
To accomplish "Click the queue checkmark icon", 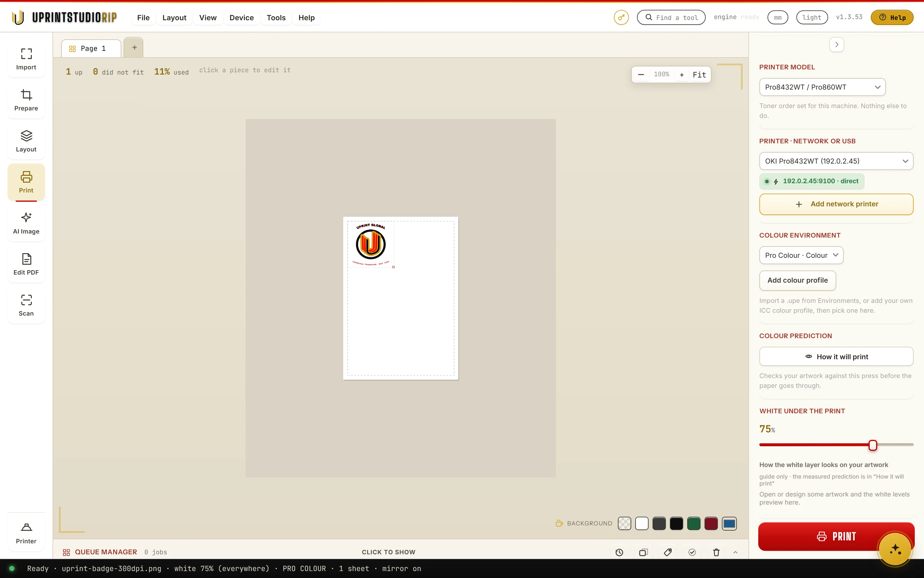I will pyautogui.click(x=692, y=552).
